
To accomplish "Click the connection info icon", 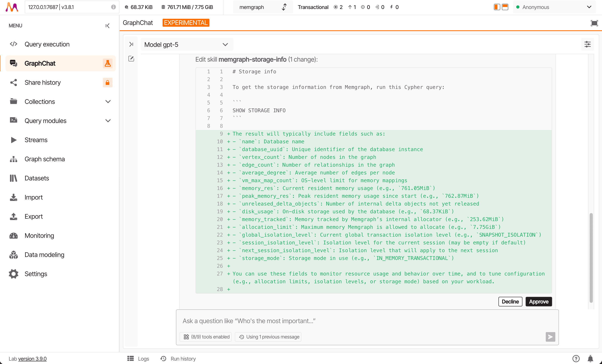I will coord(113,7).
